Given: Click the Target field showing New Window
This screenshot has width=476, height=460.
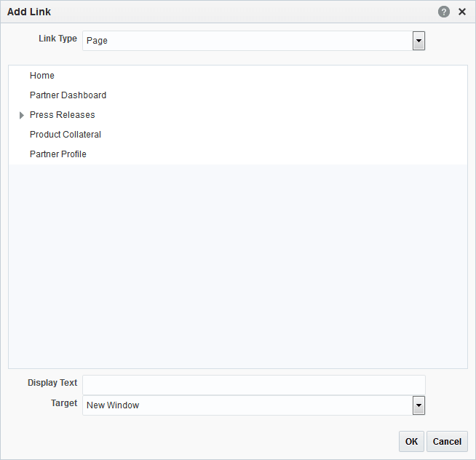Looking at the screenshot, I should click(247, 405).
